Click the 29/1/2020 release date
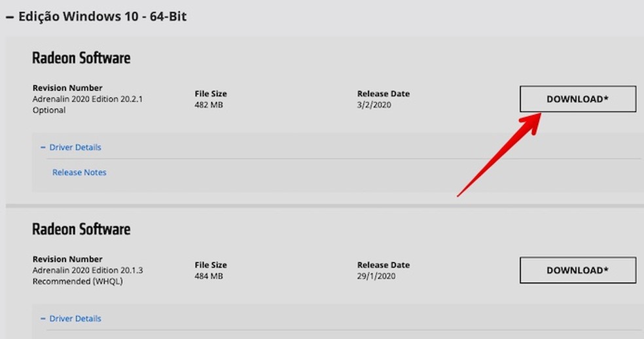Viewport: 644px width, 339px height. pos(376,276)
